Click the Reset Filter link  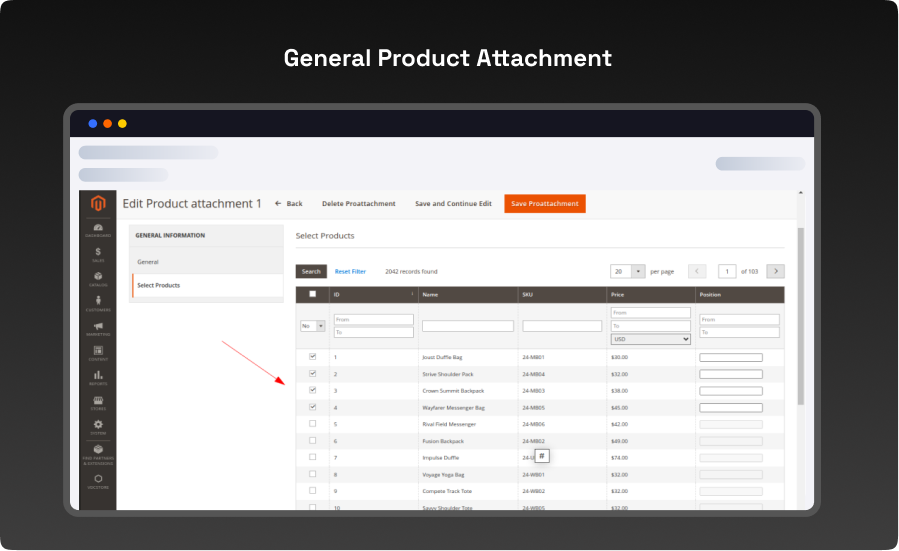350,271
